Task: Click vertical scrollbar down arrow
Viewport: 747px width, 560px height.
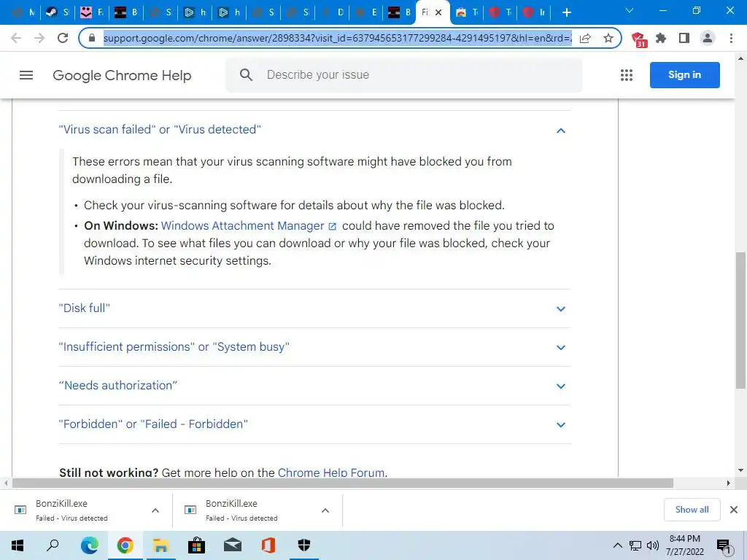Action: tap(740, 470)
